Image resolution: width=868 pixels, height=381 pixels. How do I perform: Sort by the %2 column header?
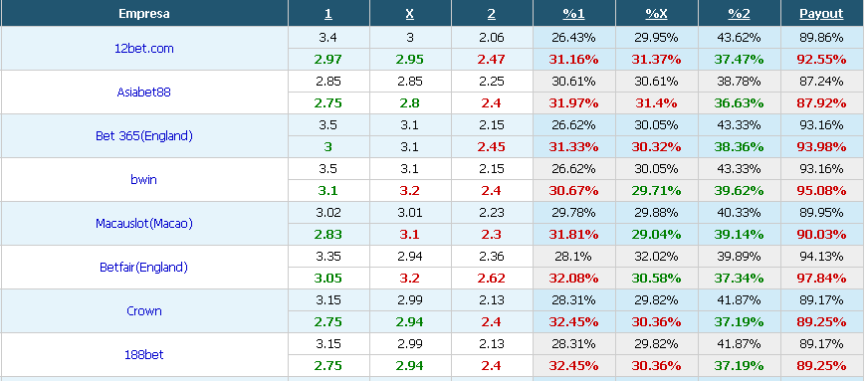(x=739, y=14)
